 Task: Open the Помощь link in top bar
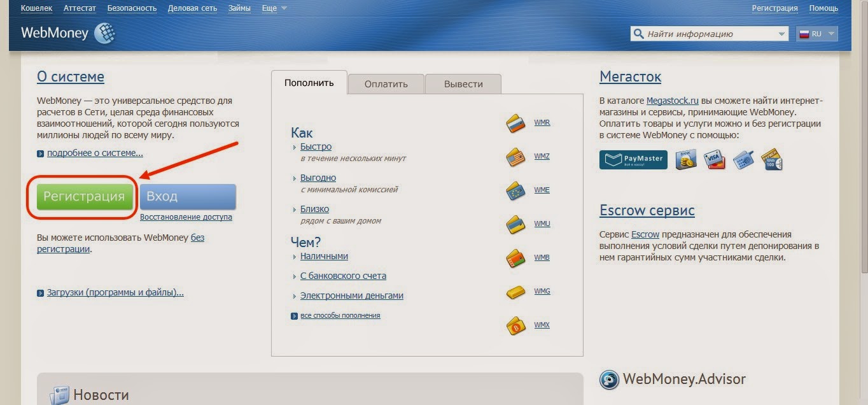click(823, 8)
